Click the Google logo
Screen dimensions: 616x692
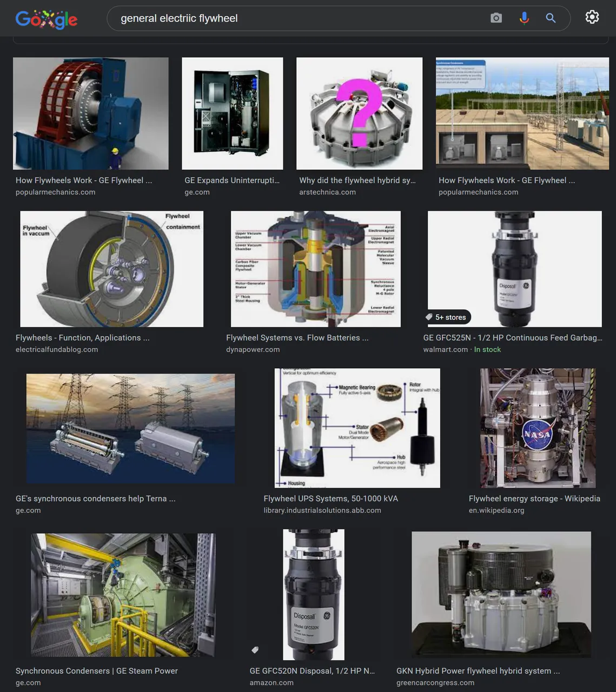click(x=47, y=19)
